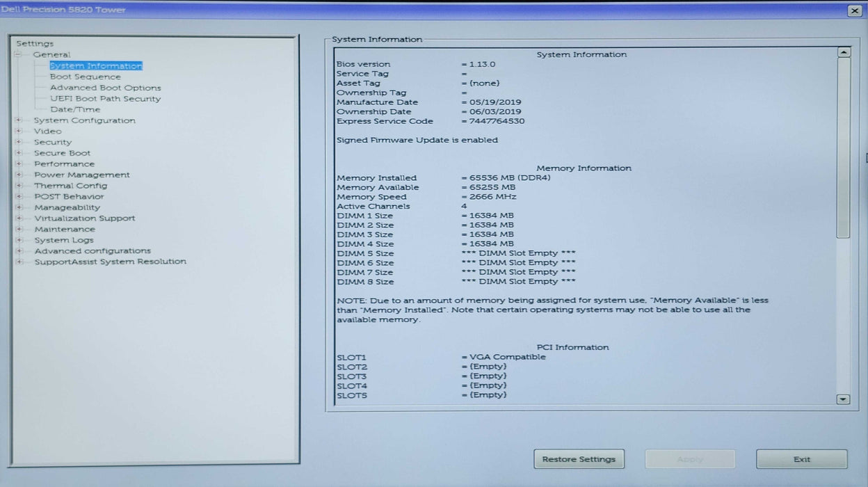Image resolution: width=868 pixels, height=487 pixels.
Task: Click the scroll up arrow
Action: click(x=843, y=52)
